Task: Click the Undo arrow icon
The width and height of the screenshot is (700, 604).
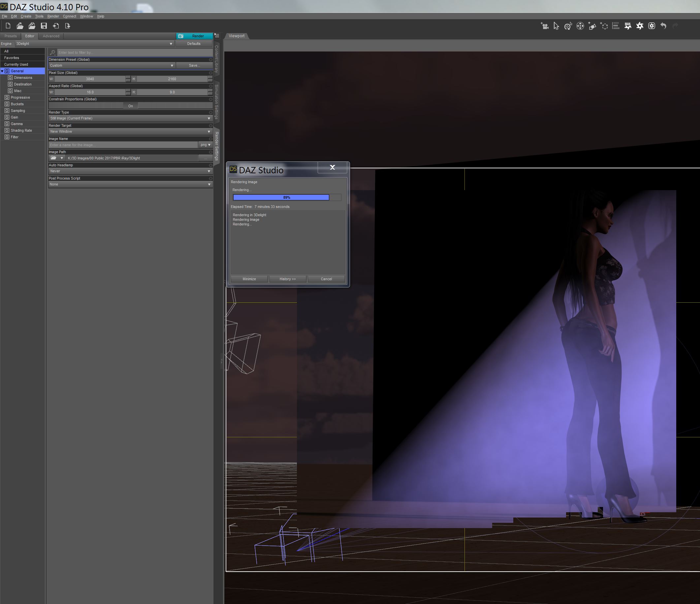Action: [663, 26]
